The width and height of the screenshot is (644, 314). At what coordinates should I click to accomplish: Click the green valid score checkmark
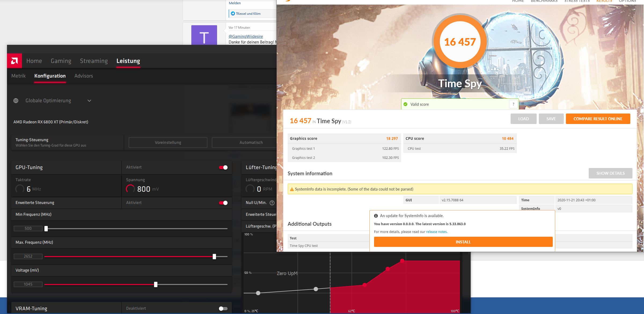(x=405, y=104)
